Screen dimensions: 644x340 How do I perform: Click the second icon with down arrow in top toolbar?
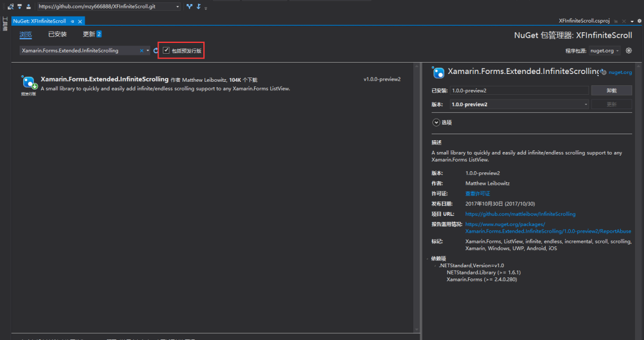(19, 6)
